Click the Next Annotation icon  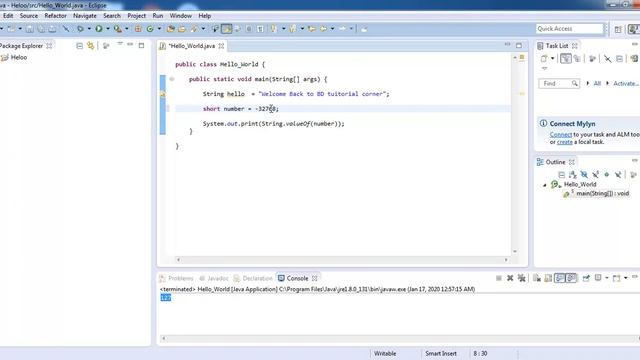coord(273,29)
